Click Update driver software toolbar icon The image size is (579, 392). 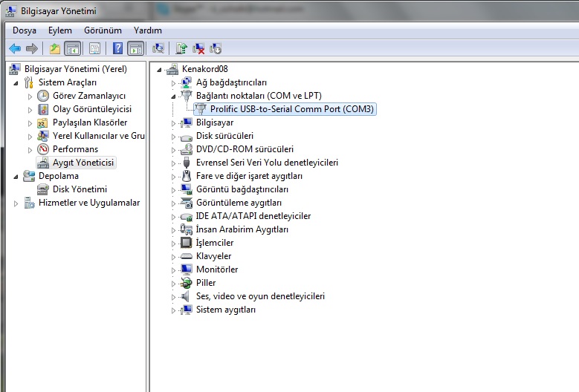pyautogui.click(x=181, y=48)
